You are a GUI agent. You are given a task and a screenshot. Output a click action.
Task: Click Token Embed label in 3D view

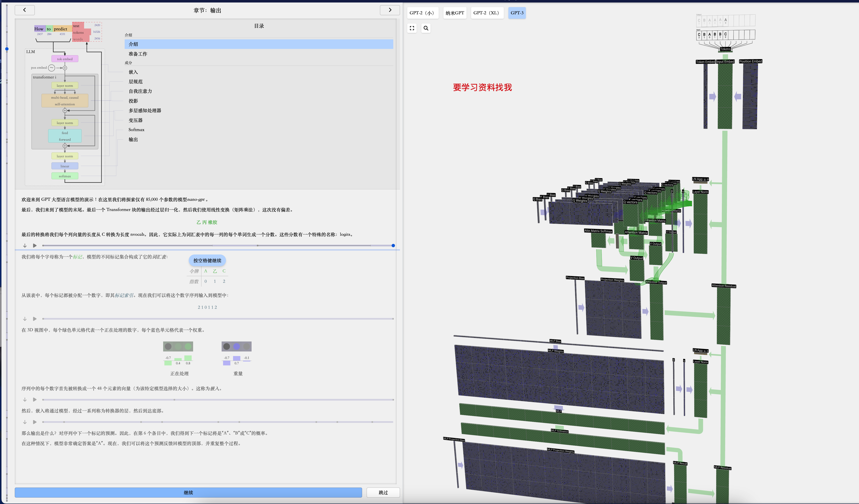point(705,62)
